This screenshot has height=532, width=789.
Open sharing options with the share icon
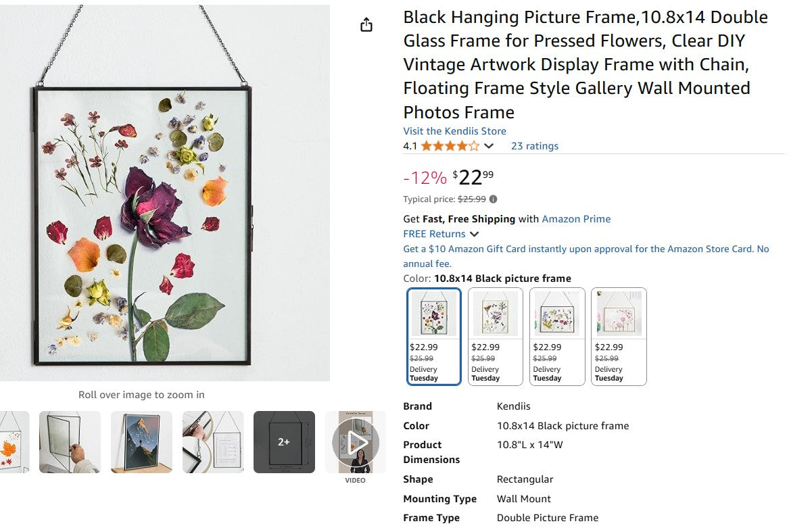point(366,24)
